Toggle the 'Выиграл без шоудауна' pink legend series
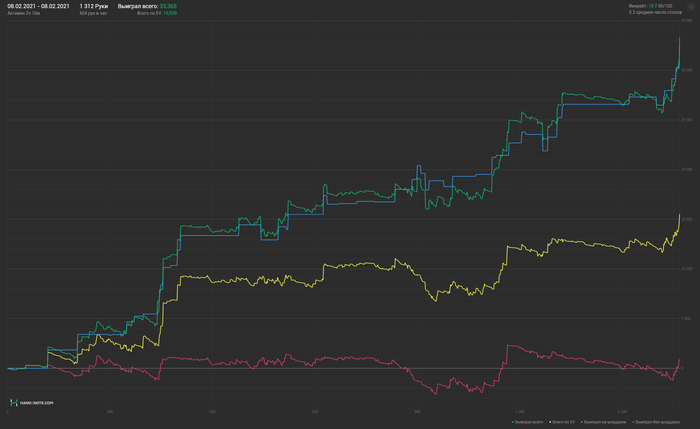The height and width of the screenshot is (429, 700). pos(656,422)
